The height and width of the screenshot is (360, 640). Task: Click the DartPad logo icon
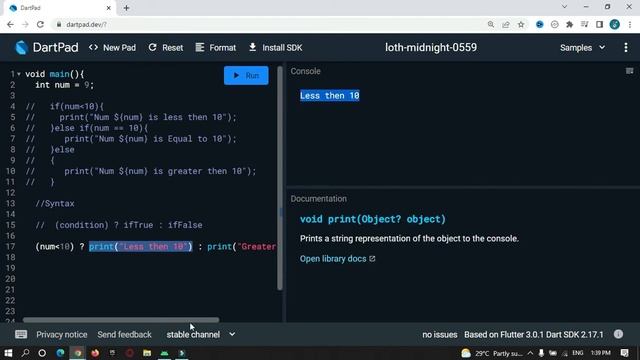pos(21,48)
